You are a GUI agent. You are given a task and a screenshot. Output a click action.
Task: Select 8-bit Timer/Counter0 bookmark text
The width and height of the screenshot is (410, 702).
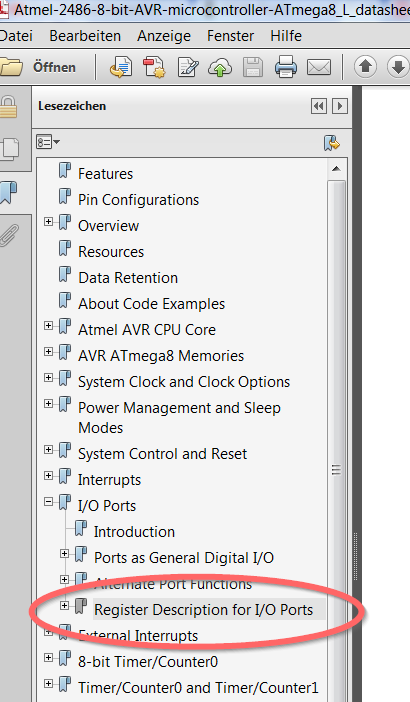(148, 662)
